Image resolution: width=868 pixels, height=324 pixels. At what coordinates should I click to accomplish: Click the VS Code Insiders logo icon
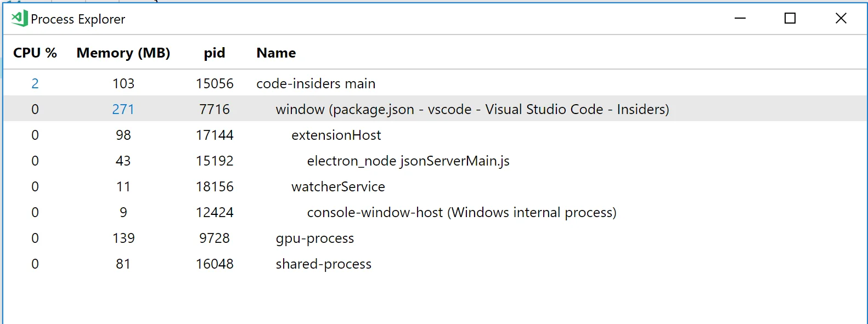pos(20,19)
